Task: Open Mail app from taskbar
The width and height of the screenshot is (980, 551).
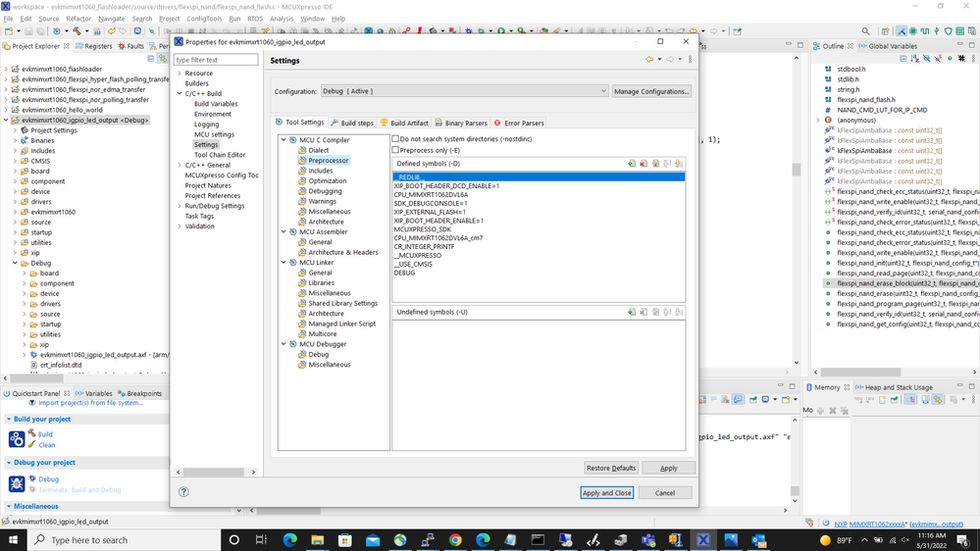Action: point(373,540)
